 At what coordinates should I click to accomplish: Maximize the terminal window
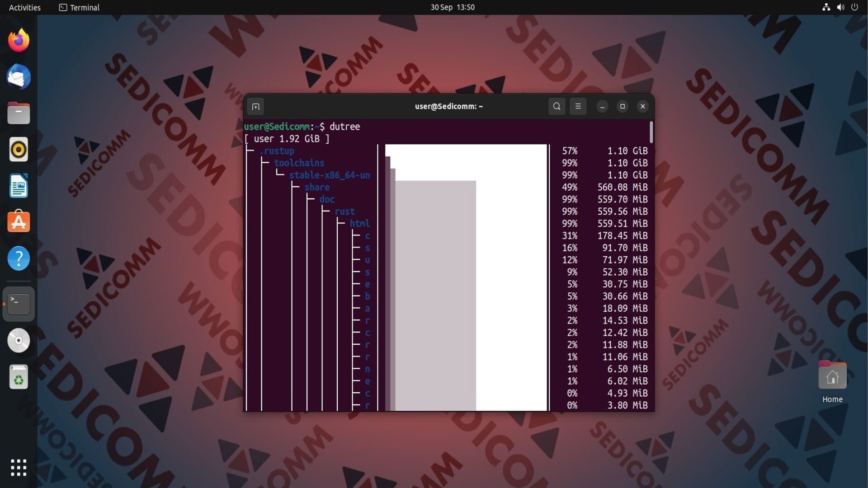click(x=623, y=107)
